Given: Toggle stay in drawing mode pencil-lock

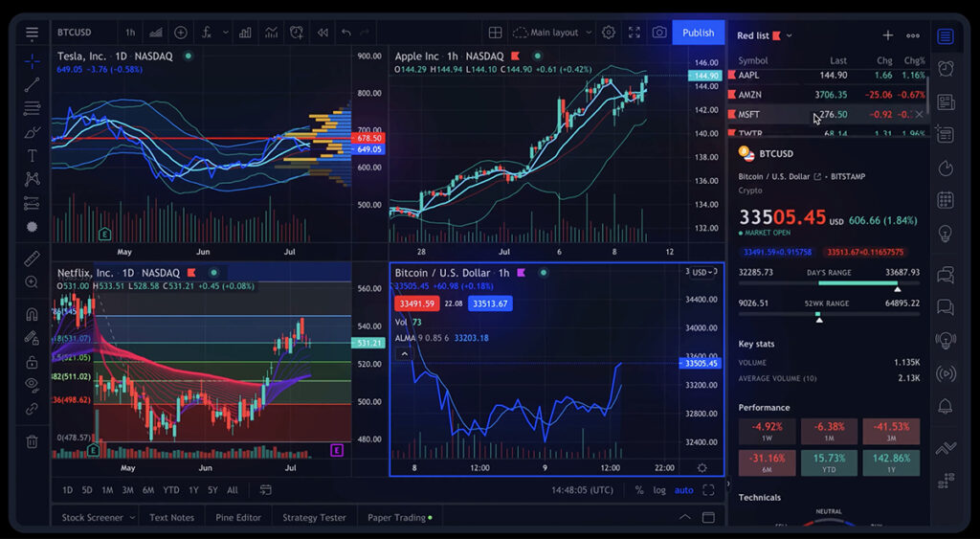Looking at the screenshot, I should [x=32, y=338].
